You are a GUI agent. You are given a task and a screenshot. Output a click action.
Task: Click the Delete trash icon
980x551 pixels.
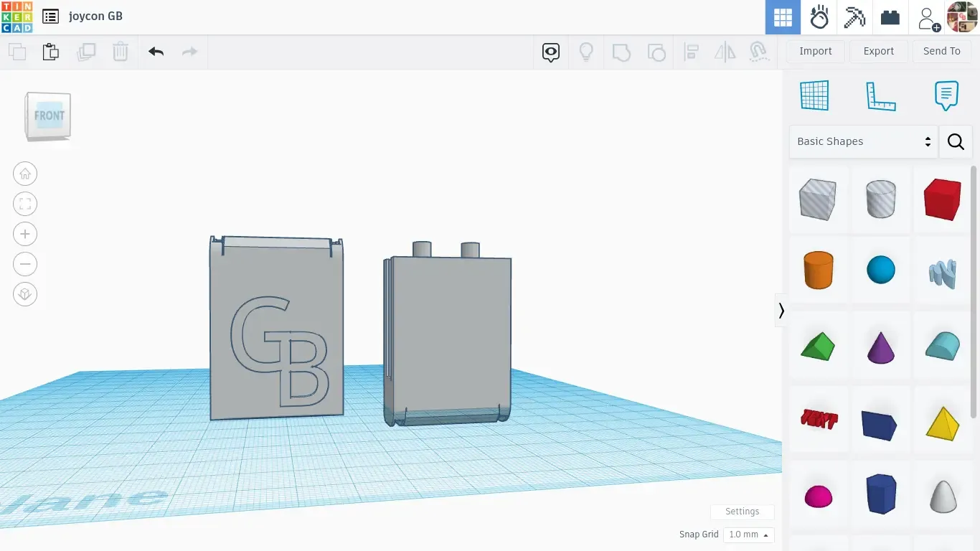click(121, 52)
